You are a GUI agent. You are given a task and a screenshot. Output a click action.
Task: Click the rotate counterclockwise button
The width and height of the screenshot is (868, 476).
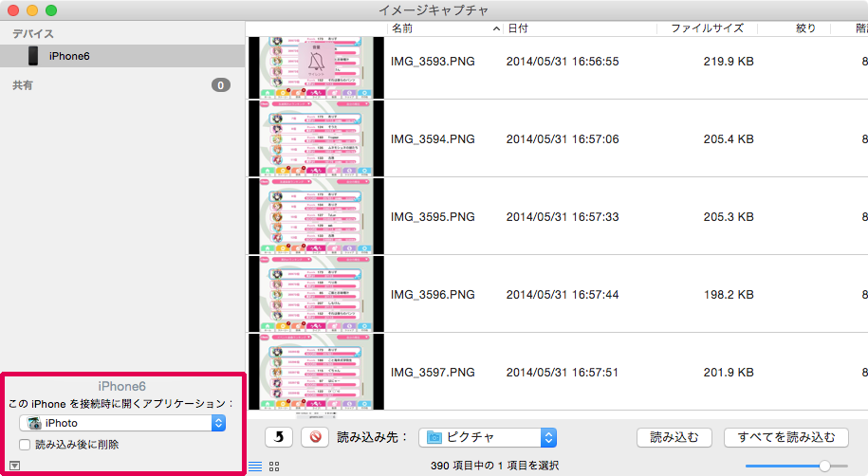click(279, 437)
